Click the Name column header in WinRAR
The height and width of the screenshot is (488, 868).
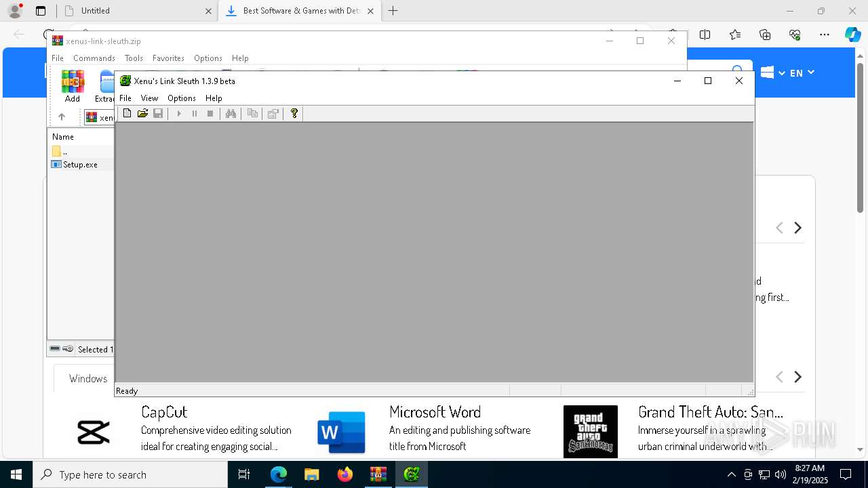[x=63, y=137]
